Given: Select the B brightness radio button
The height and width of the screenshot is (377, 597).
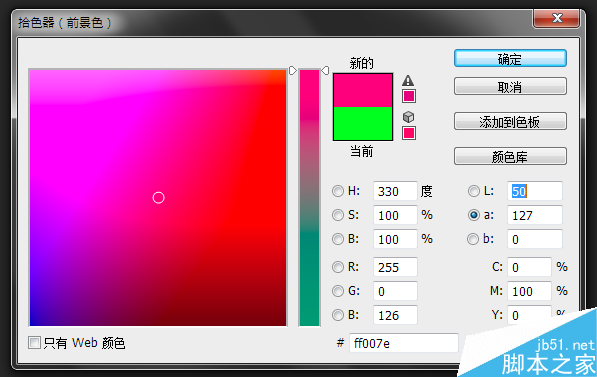Looking at the screenshot, I should coord(338,239).
